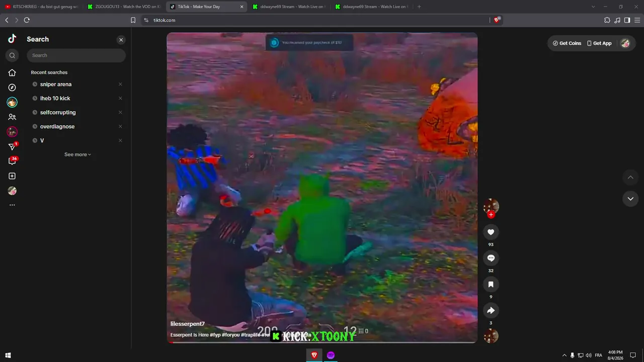The width and height of the screenshot is (644, 362).
Task: Click the TikTok logo in the sidebar
Action: pyautogui.click(x=12, y=39)
